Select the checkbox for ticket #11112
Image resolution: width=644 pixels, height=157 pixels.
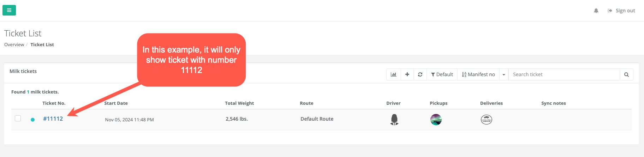18,119
